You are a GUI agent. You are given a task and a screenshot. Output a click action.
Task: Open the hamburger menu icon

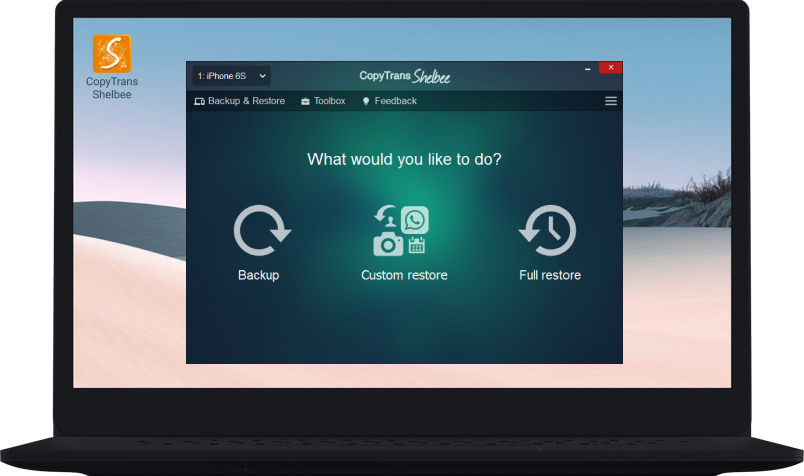point(611,101)
